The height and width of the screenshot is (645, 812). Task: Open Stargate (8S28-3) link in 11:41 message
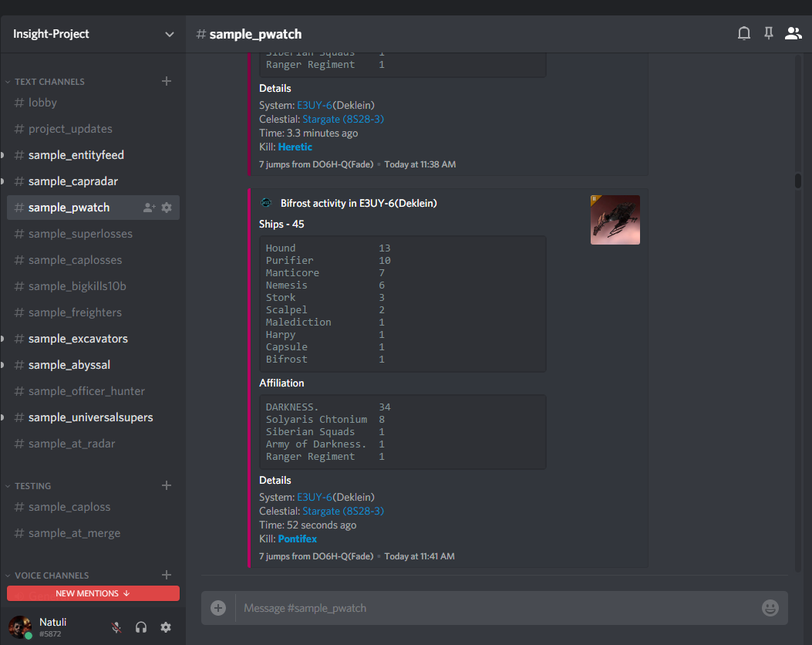point(343,512)
